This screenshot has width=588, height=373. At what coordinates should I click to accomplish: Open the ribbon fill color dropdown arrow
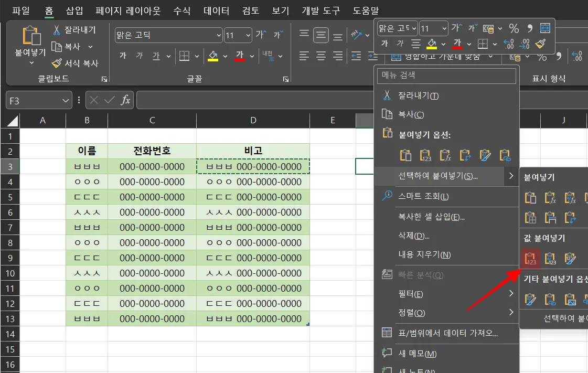(x=225, y=56)
